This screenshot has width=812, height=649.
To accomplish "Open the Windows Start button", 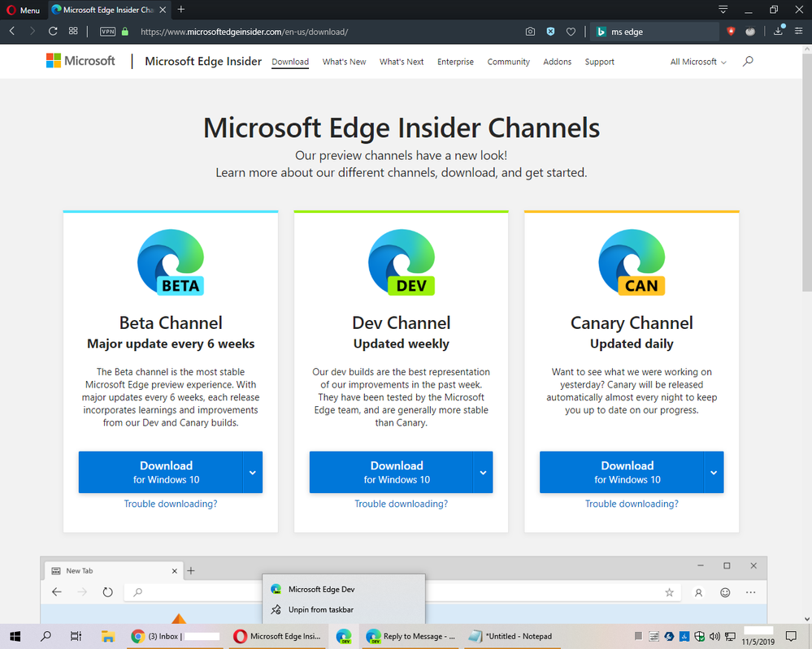I will (15, 636).
